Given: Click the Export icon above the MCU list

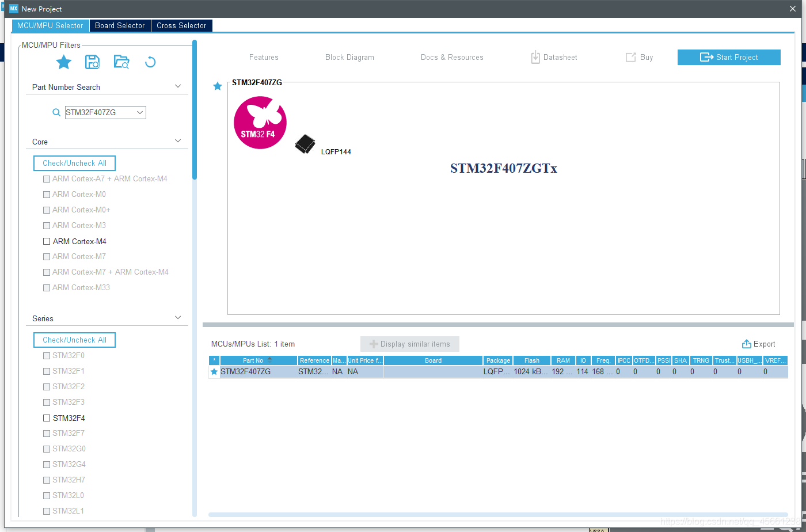Looking at the screenshot, I should [x=747, y=344].
